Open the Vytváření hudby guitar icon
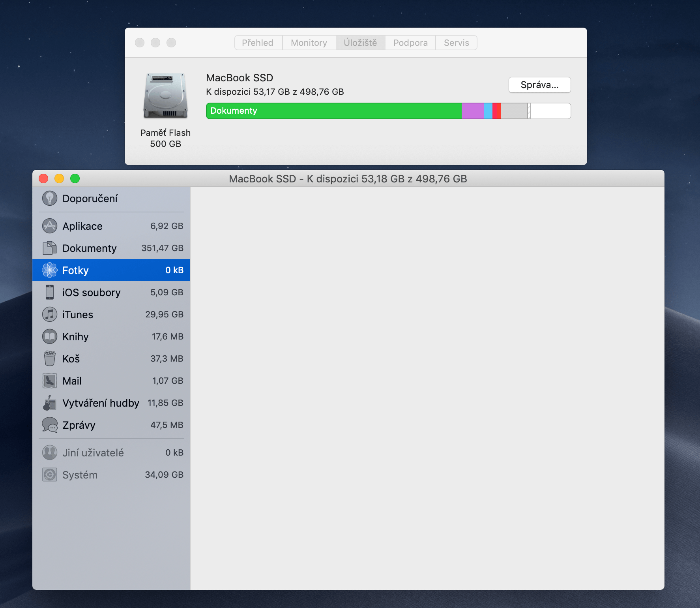This screenshot has width=700, height=608. [50, 403]
